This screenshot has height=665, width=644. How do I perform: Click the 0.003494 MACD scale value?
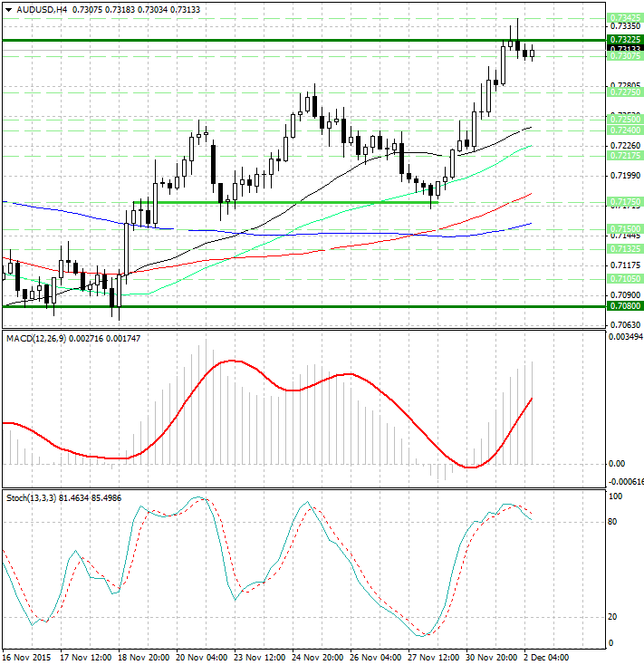tap(626, 337)
